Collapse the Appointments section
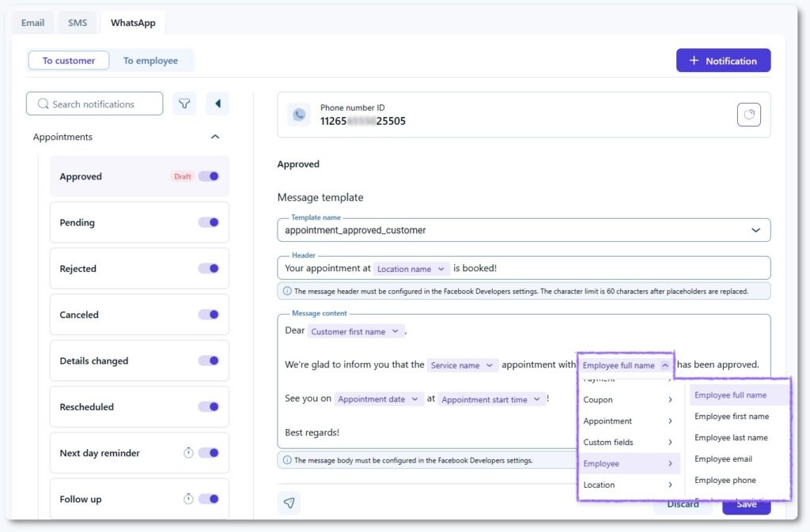This screenshot has height=532, width=810. click(215, 137)
